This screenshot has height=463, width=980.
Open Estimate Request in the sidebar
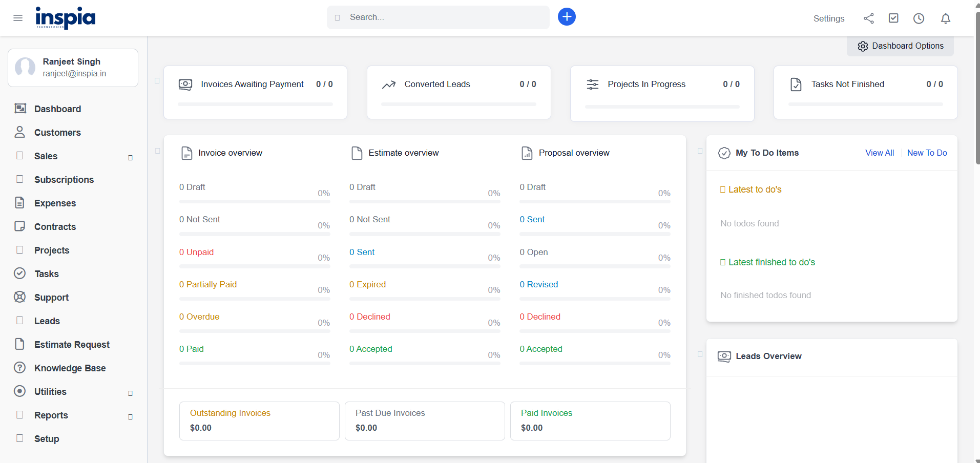72,345
